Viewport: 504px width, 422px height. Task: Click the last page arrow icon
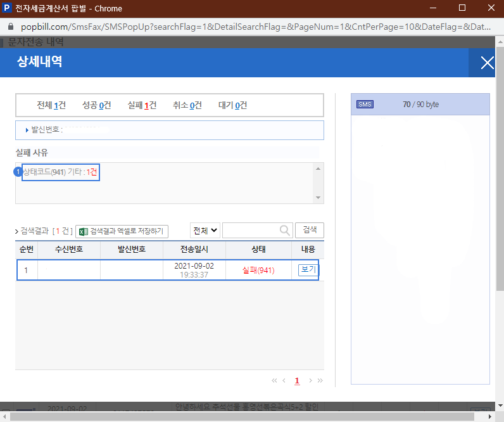click(x=320, y=380)
